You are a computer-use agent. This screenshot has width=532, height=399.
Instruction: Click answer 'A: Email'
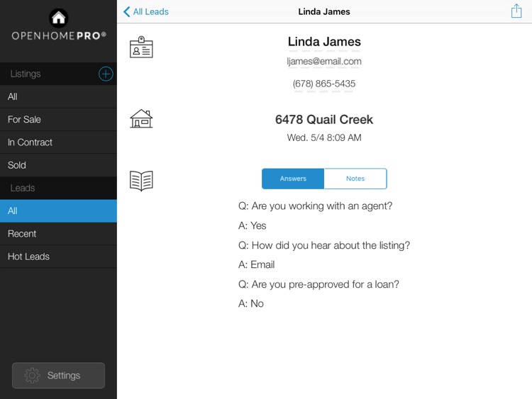257,264
